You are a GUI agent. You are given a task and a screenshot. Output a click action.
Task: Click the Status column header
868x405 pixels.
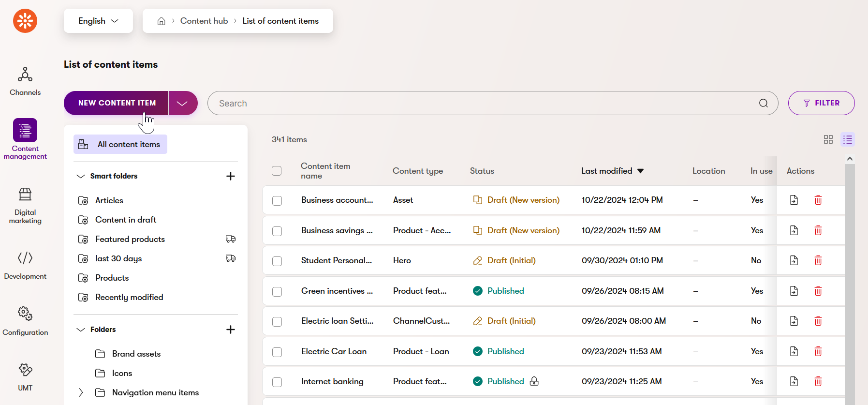482,171
